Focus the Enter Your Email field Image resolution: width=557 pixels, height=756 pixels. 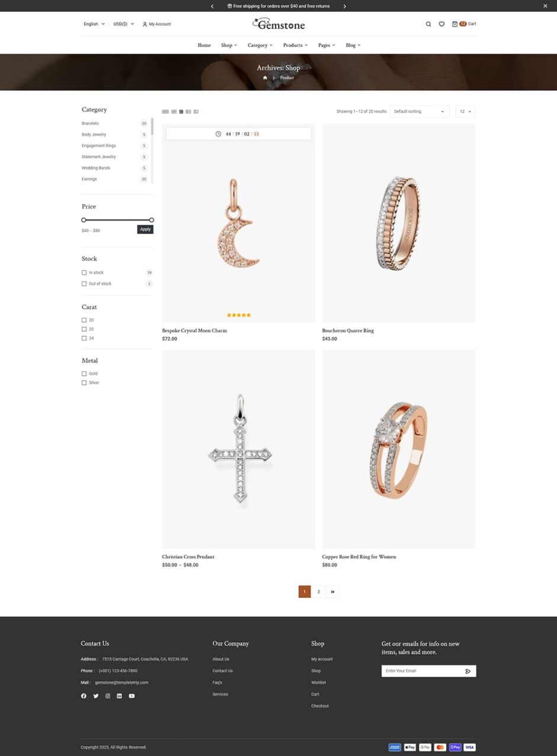(421, 671)
